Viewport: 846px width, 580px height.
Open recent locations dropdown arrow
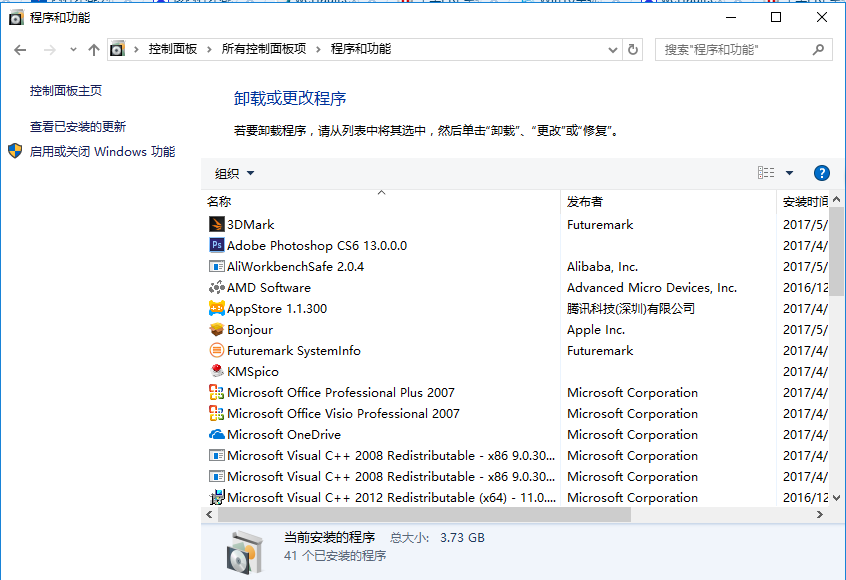click(x=73, y=50)
